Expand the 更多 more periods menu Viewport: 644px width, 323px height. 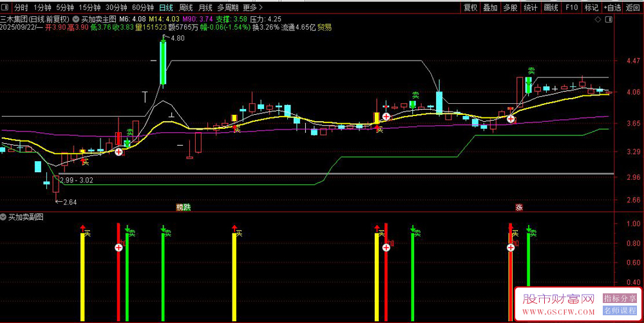click(252, 7)
